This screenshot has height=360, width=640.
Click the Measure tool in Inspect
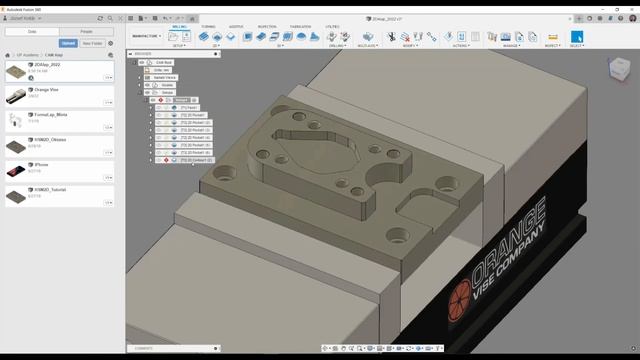pyautogui.click(x=553, y=37)
